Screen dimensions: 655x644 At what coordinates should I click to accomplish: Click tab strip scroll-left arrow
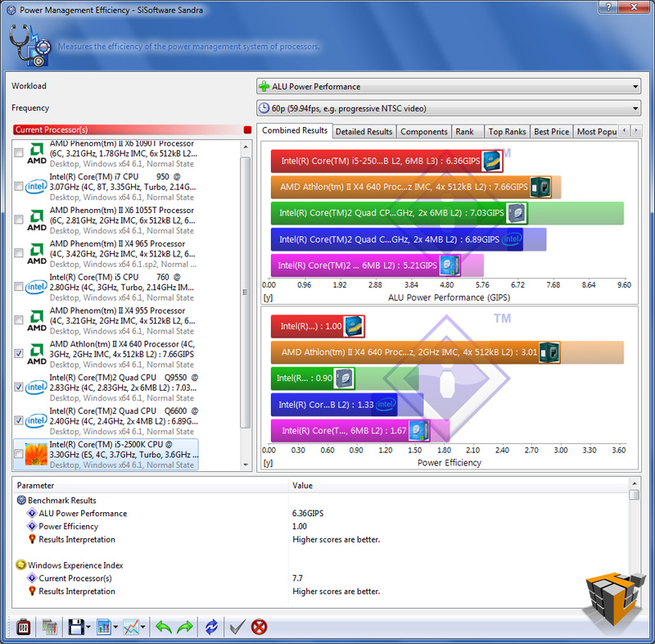tap(624, 130)
